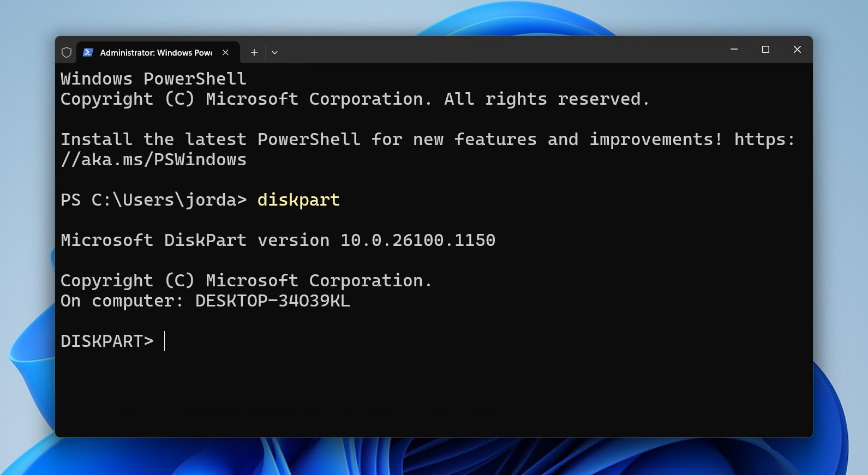Click the yellow diskpart command text

click(x=298, y=200)
